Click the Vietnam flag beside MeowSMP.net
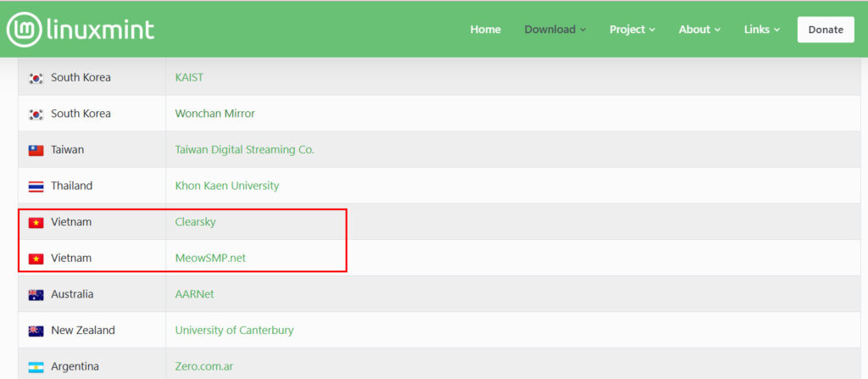Viewport: 868px width, 379px height. pyautogui.click(x=36, y=259)
